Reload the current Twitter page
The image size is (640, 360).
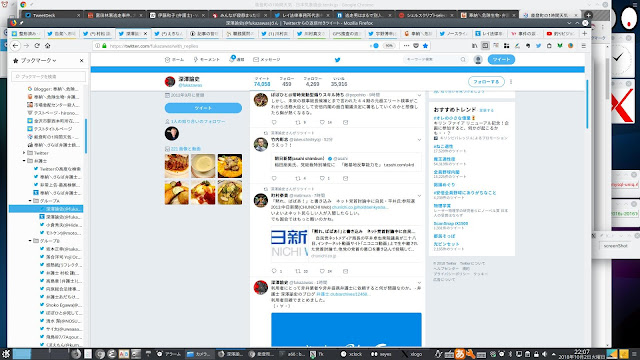(37, 46)
